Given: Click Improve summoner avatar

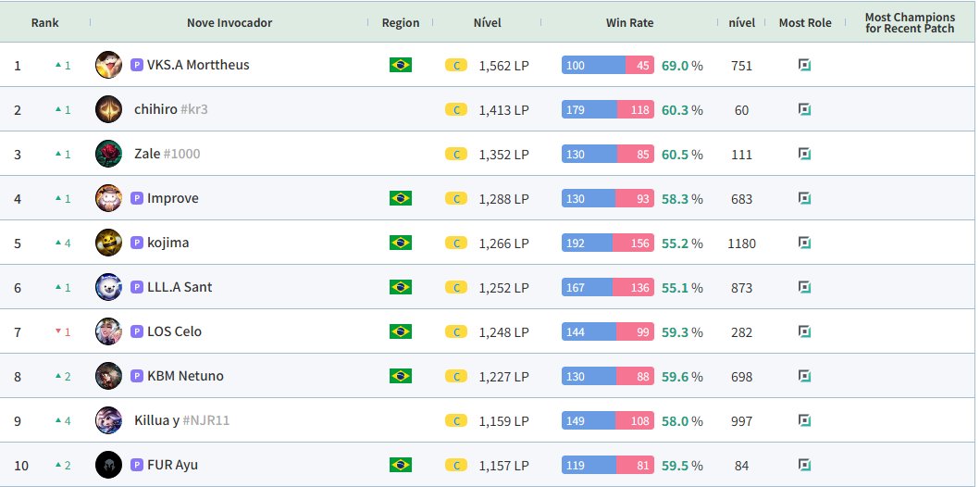Looking at the screenshot, I should [109, 198].
